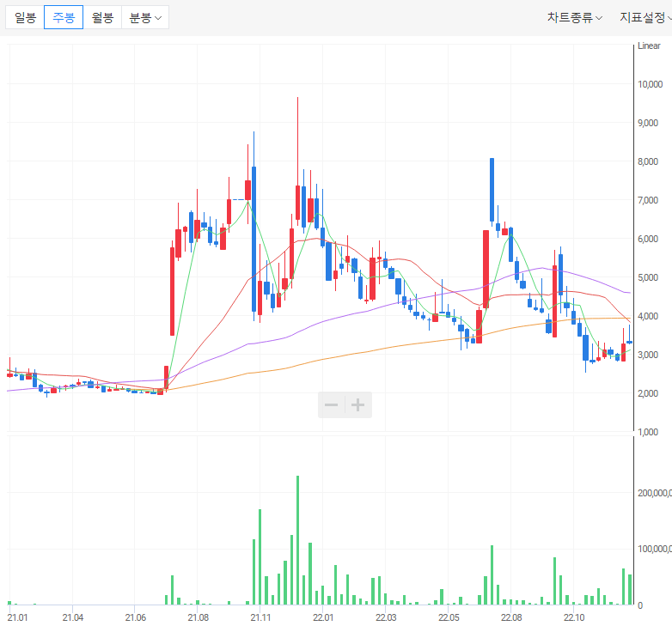Click the Linear scale label
Viewport: 672px width, 632px height.
pos(649,46)
